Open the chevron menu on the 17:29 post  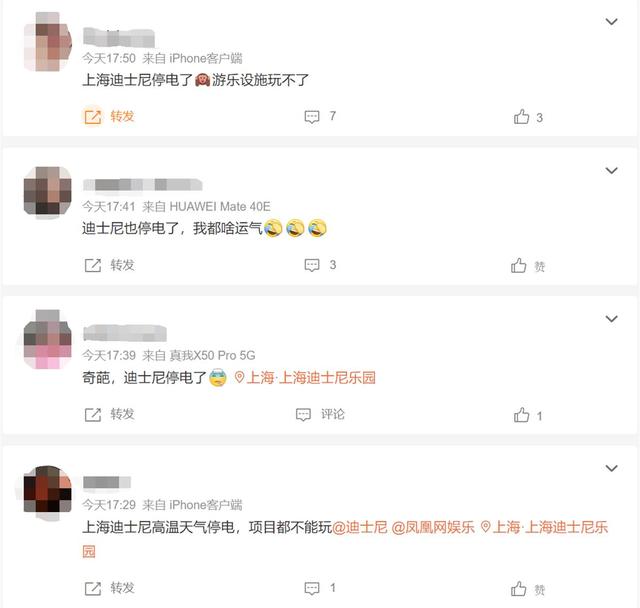point(611,468)
